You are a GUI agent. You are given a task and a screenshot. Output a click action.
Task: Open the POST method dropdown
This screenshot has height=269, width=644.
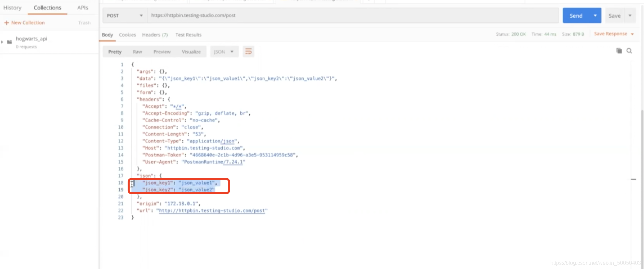(125, 16)
